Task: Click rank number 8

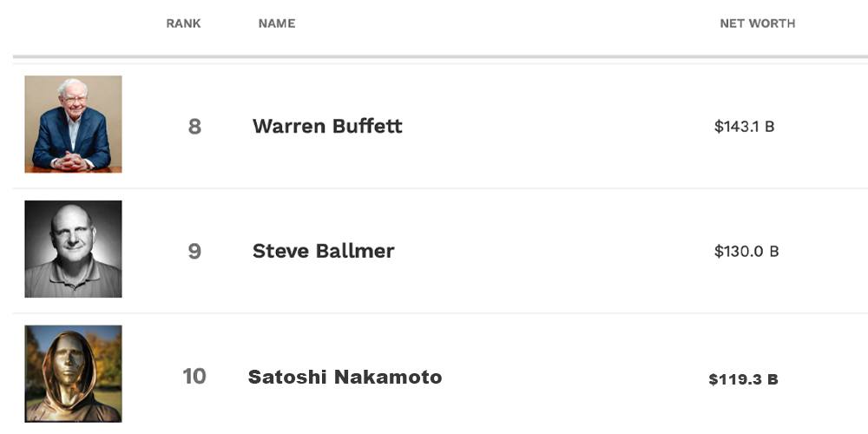Action: [194, 127]
